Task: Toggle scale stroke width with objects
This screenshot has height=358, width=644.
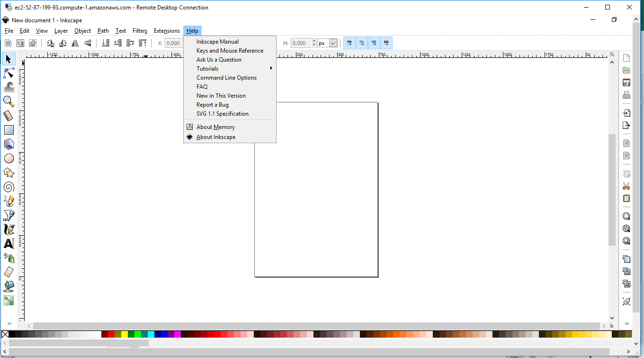Action: [x=349, y=43]
